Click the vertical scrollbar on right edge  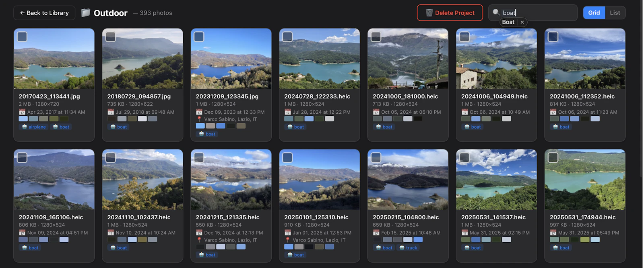pyautogui.click(x=641, y=88)
